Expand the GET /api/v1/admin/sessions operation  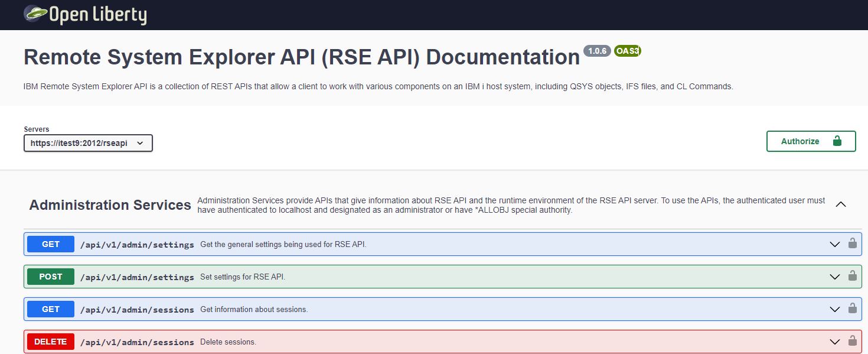point(834,309)
